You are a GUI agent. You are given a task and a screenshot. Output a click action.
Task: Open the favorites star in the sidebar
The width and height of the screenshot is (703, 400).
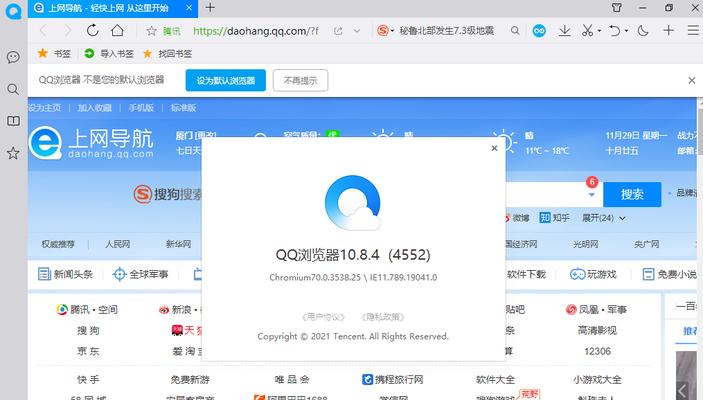13,153
